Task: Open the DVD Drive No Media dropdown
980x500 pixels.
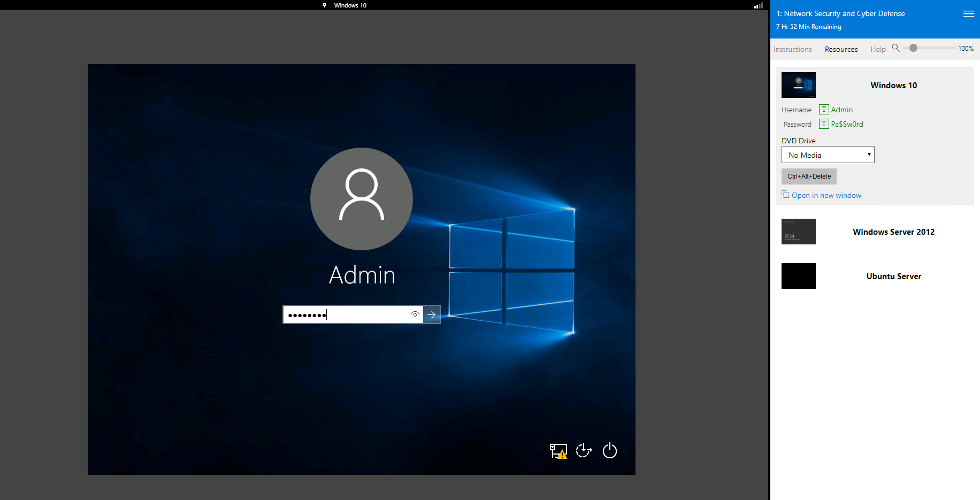Action: (828, 155)
